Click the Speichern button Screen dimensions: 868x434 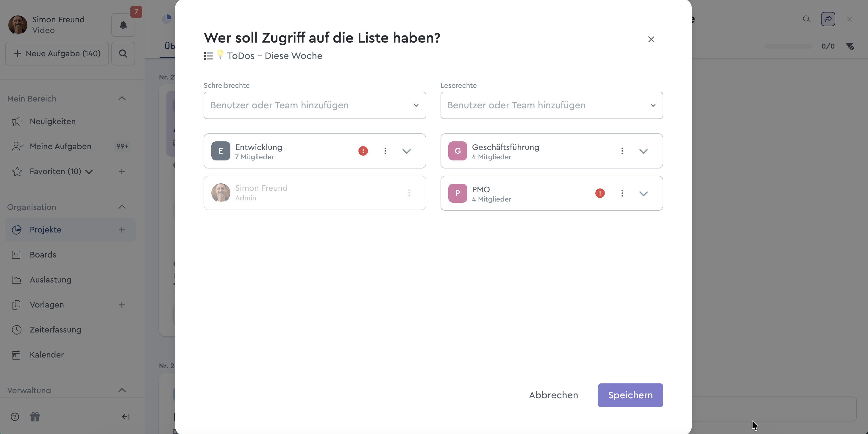630,395
